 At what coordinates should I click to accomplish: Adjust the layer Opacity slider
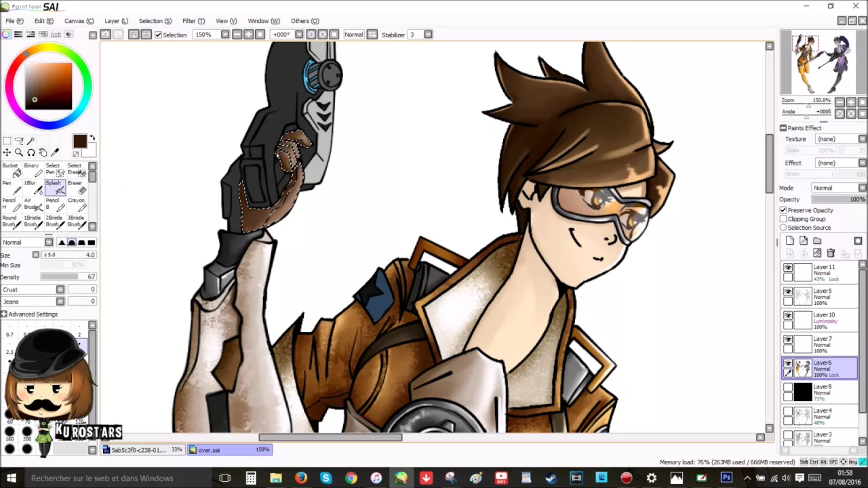pos(839,200)
